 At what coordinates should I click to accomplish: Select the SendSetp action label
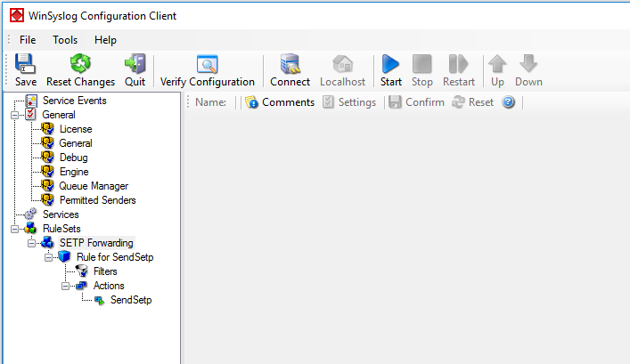[x=131, y=300]
